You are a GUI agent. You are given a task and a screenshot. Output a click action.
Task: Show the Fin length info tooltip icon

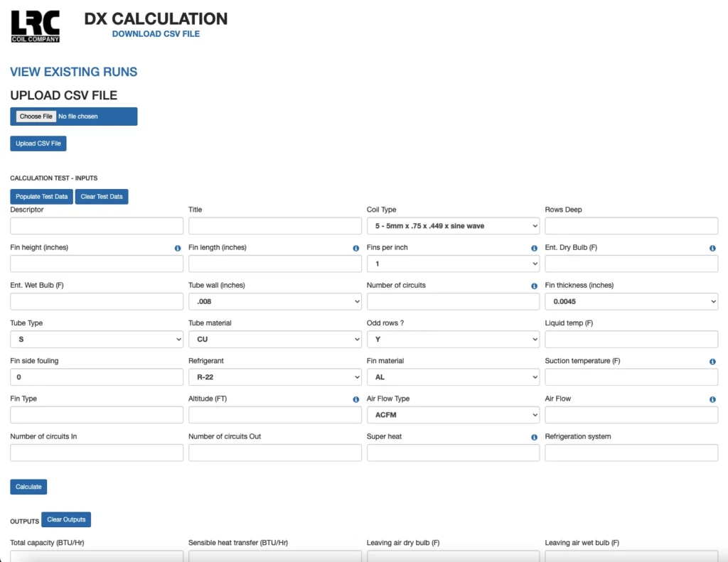(x=356, y=249)
